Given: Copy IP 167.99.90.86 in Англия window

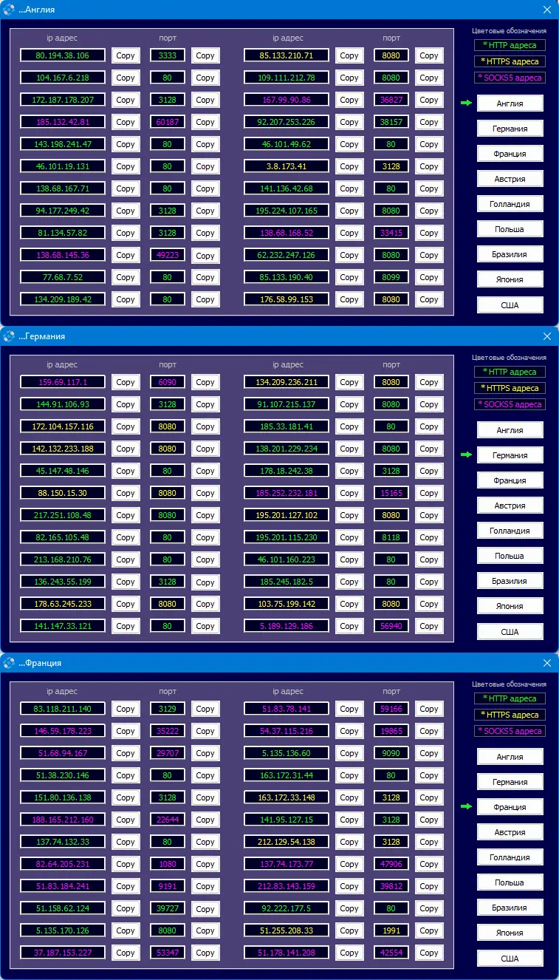Looking at the screenshot, I should coord(349,100).
